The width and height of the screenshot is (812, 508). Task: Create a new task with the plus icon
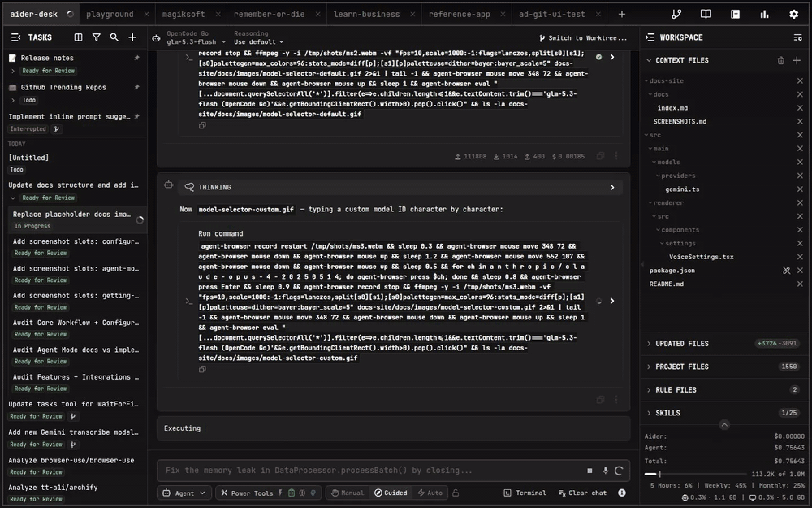[132, 37]
